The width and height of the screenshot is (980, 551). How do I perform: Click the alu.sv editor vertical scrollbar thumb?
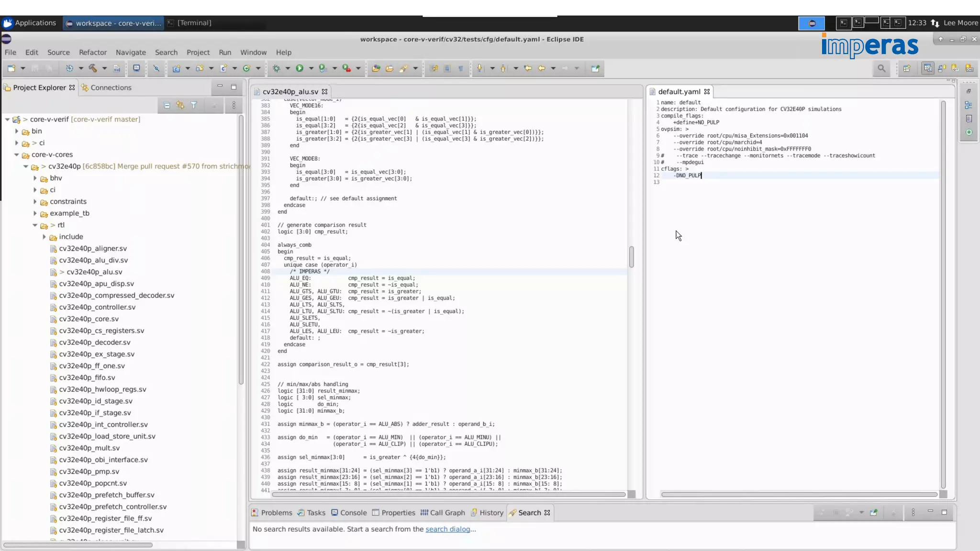(631, 257)
